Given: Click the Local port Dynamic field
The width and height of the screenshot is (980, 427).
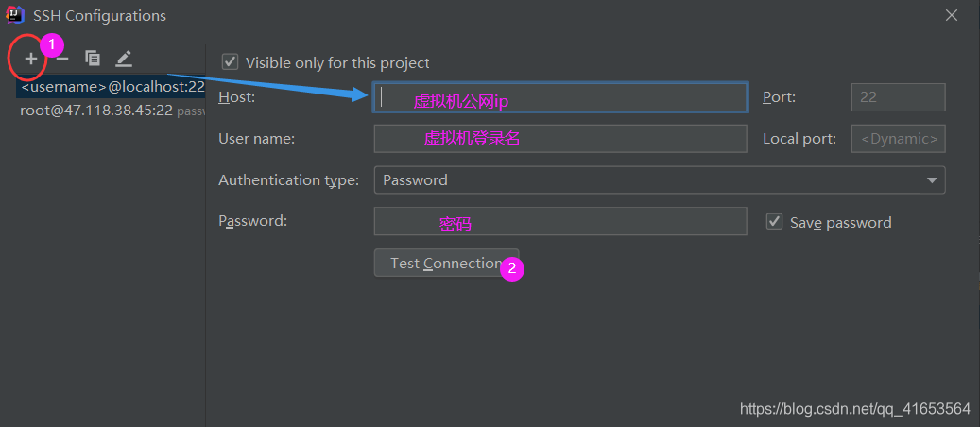Looking at the screenshot, I should pos(898,139).
